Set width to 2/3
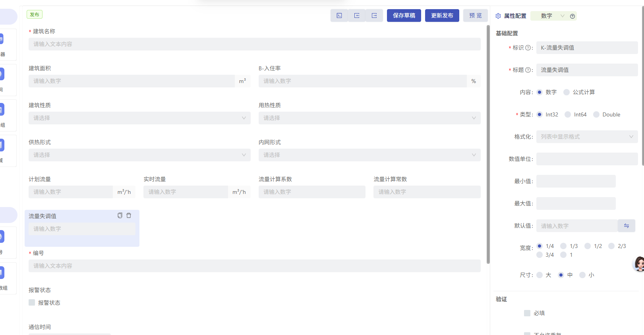644x335 pixels. (611, 246)
